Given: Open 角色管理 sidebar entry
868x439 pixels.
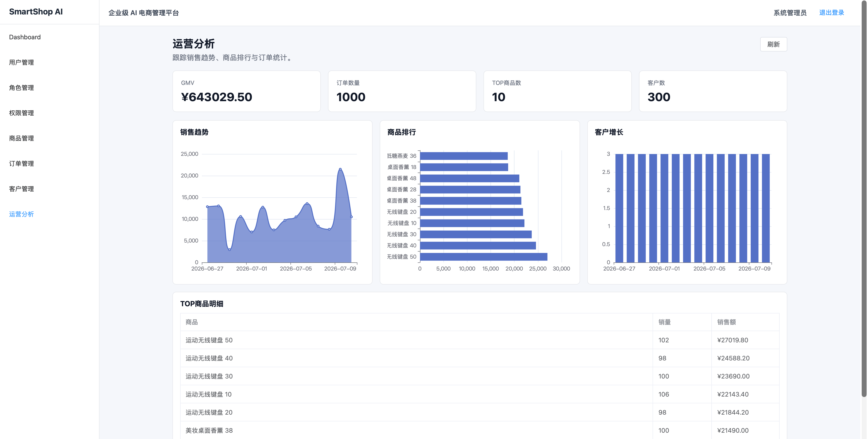Looking at the screenshot, I should coord(21,88).
